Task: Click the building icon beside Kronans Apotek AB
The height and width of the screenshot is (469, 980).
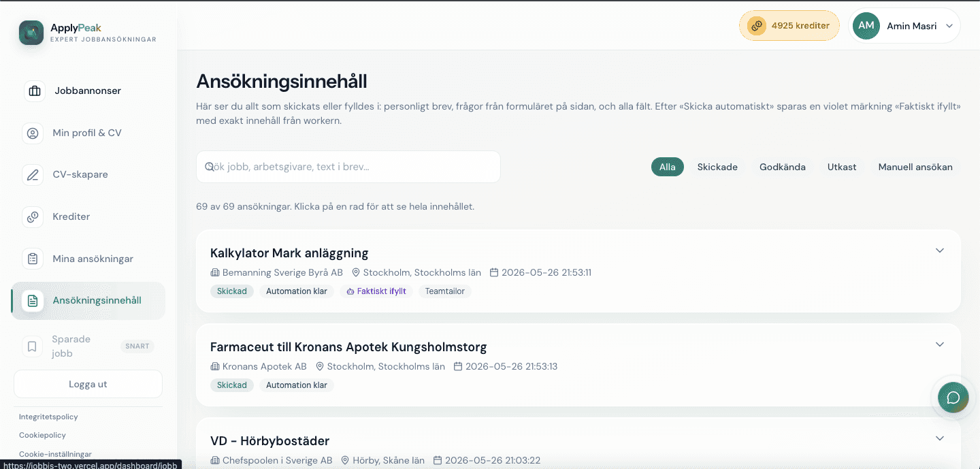Action: (215, 367)
